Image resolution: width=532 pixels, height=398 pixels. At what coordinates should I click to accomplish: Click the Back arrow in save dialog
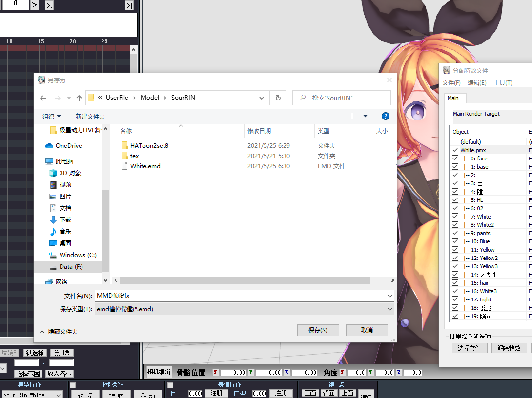(43, 98)
